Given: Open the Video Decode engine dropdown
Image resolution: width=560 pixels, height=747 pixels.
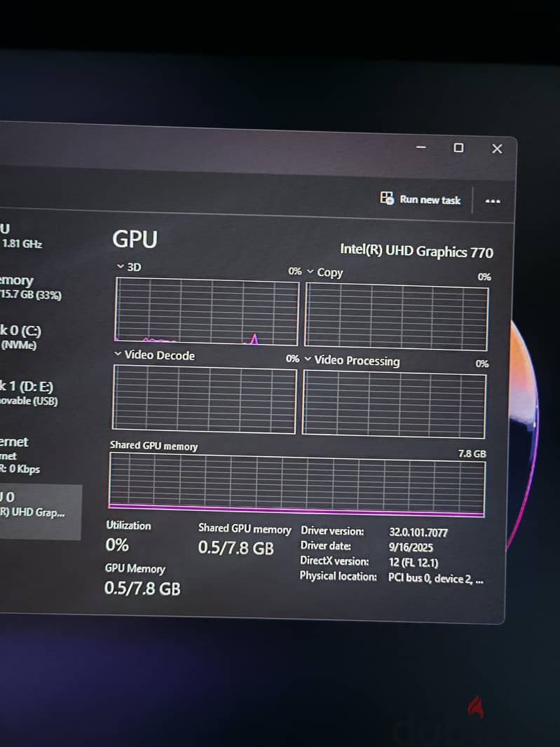Looking at the screenshot, I should pos(118,354).
